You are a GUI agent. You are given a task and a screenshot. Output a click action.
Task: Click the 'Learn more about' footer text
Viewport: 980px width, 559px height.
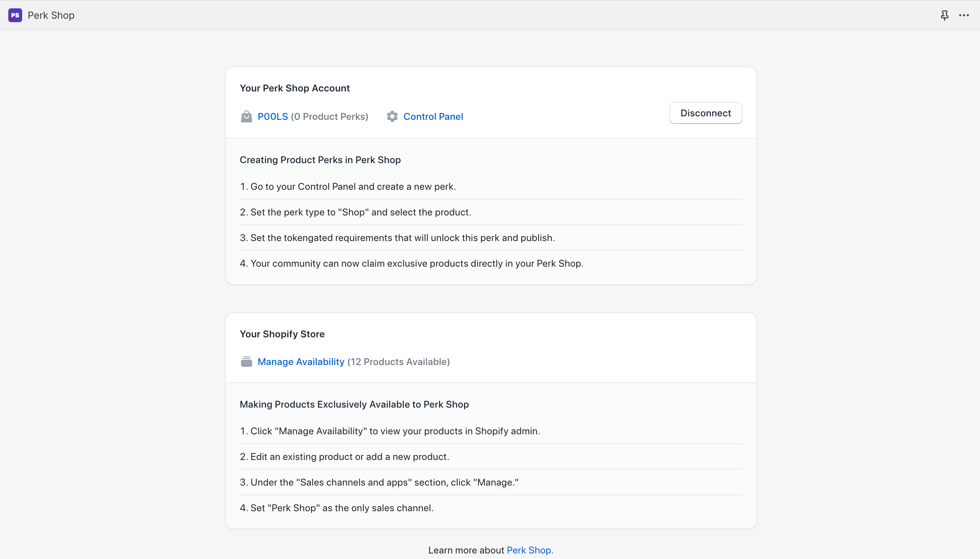click(x=466, y=550)
